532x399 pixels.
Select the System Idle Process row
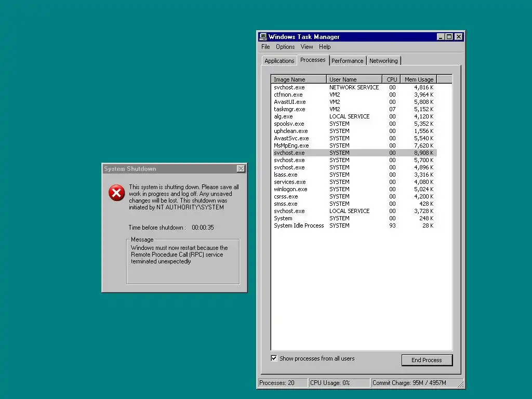click(354, 225)
